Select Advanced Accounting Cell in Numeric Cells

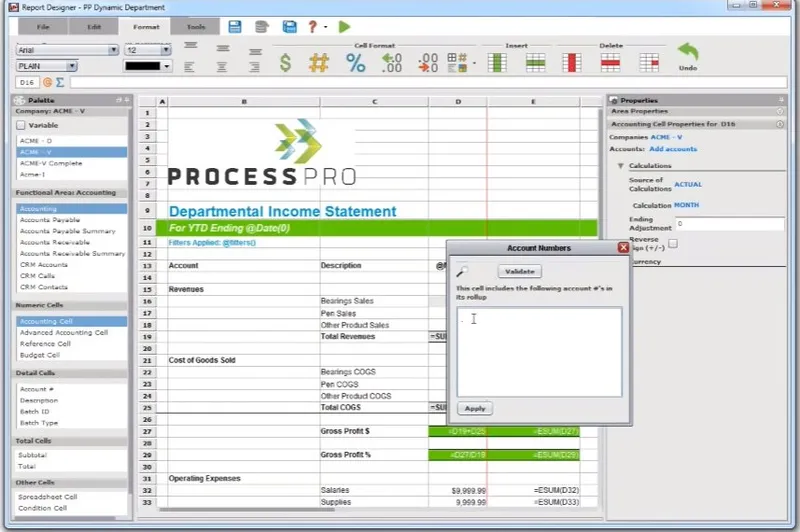click(72, 333)
